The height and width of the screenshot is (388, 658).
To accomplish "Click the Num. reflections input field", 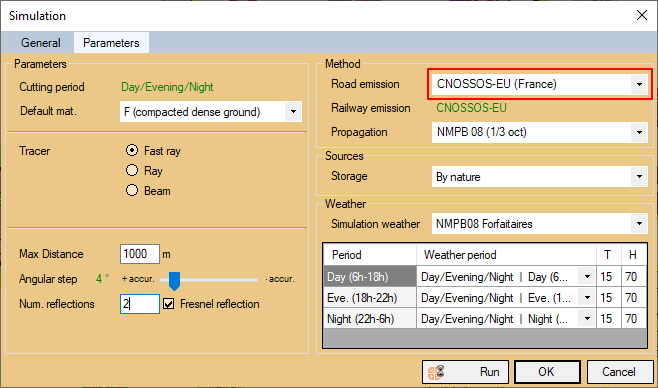I will pyautogui.click(x=140, y=304).
